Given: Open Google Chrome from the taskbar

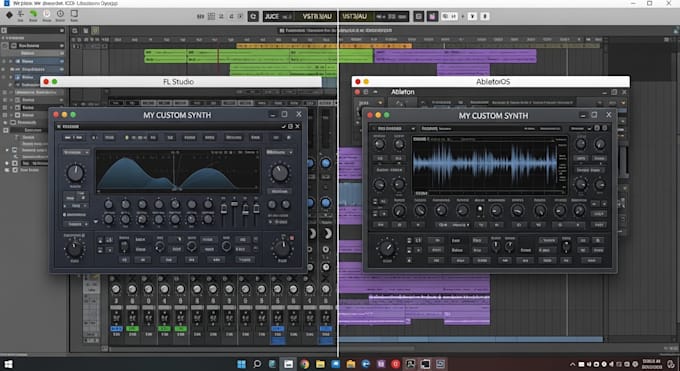Looking at the screenshot, I should [x=304, y=364].
